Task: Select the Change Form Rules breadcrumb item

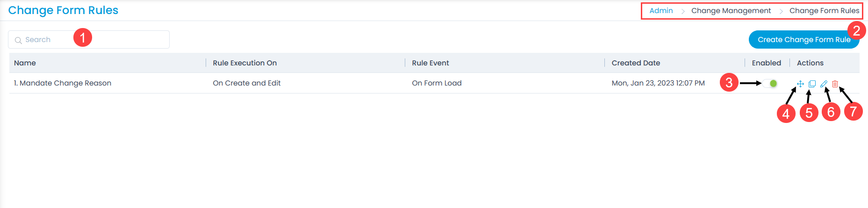Action: click(824, 11)
